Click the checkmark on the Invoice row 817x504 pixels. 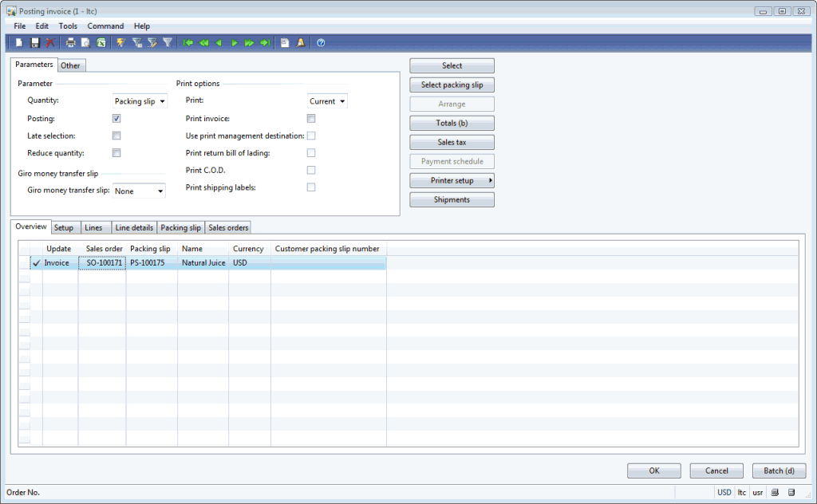tap(36, 263)
